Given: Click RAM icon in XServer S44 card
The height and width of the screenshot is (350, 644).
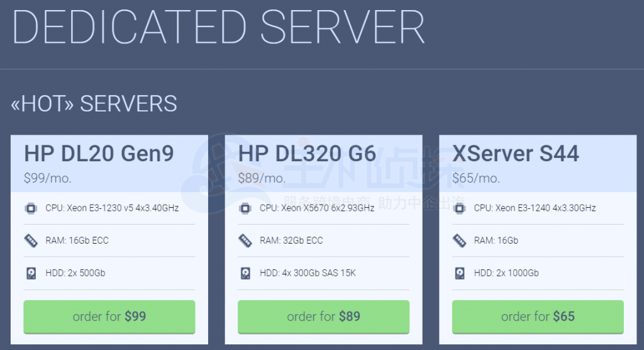Looking at the screenshot, I should click(460, 240).
